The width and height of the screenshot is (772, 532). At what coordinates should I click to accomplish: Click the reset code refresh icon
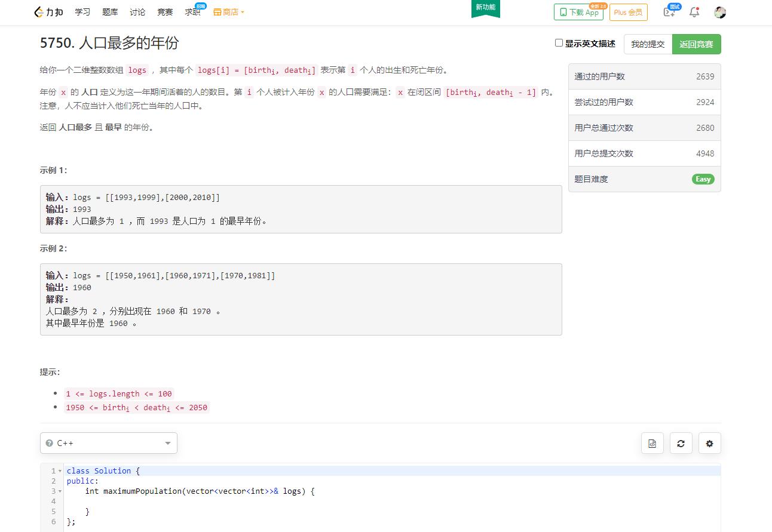click(681, 444)
